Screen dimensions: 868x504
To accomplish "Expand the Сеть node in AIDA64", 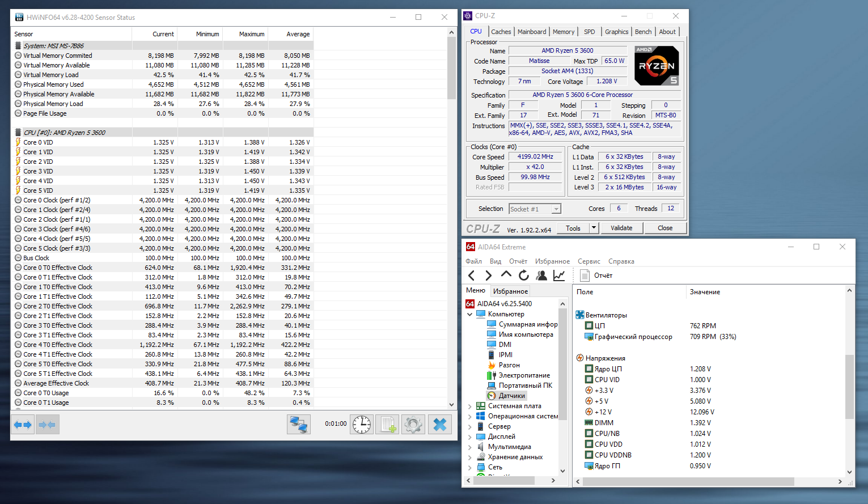I will (470, 467).
